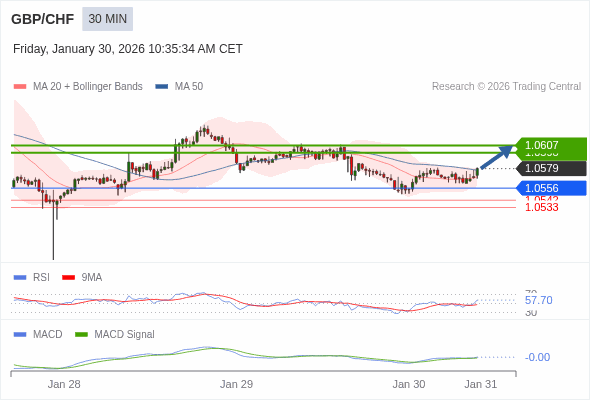
Task: Click the 30 MIN timeframe badge
Action: (x=108, y=19)
